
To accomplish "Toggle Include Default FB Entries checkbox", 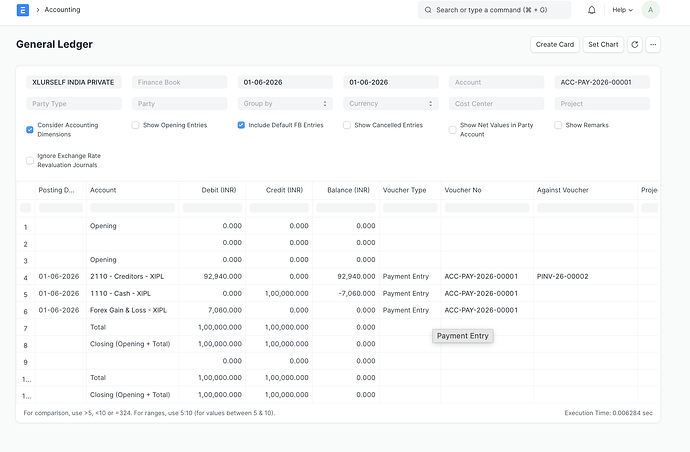I will click(x=241, y=125).
